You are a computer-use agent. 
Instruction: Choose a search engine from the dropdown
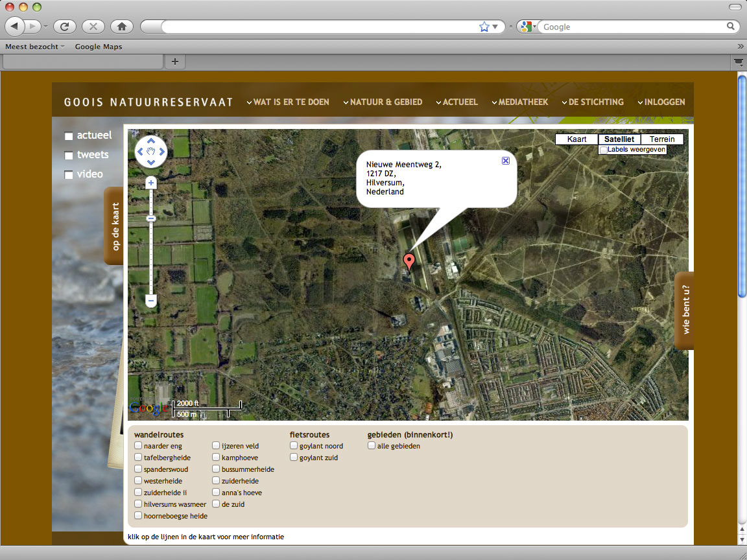pyautogui.click(x=528, y=27)
